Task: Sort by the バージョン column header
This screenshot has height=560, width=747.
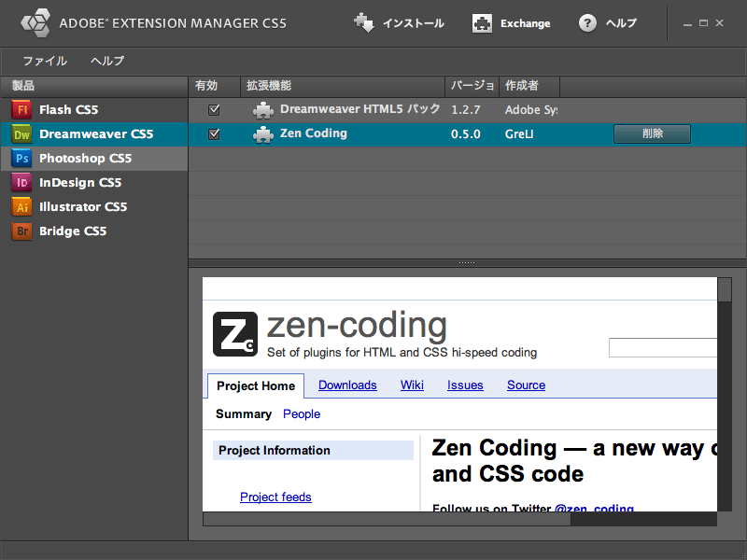Action: pos(472,86)
